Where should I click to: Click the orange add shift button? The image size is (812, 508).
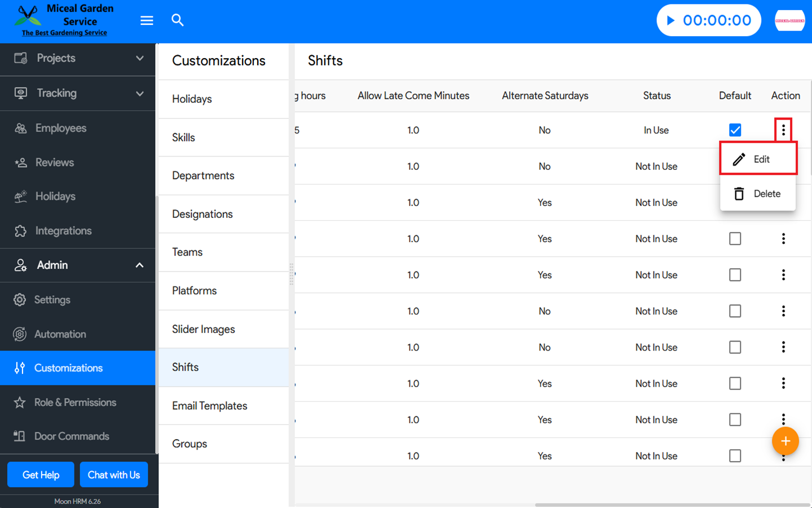785,441
